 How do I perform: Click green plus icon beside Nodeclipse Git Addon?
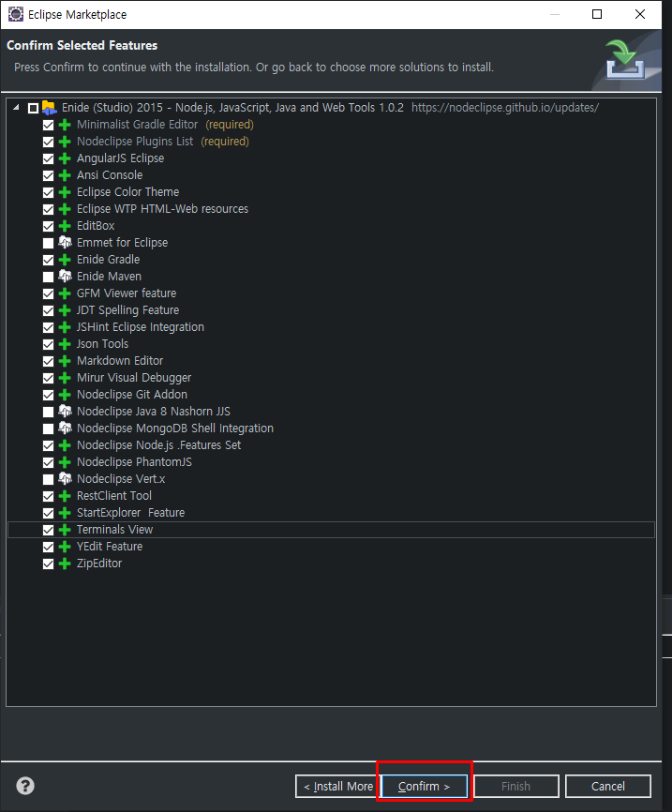click(x=65, y=395)
